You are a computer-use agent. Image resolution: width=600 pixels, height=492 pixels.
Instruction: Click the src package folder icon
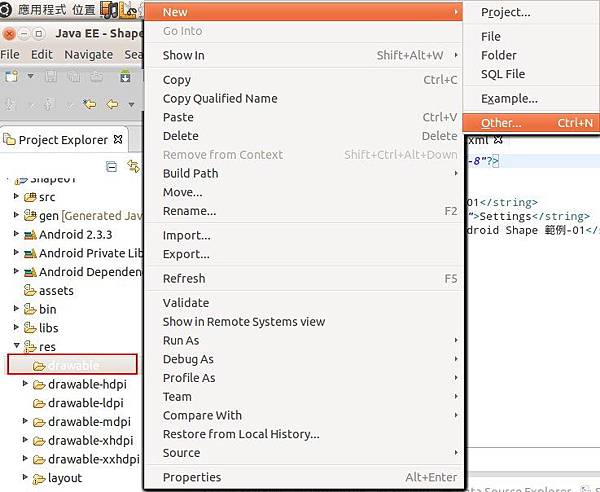point(30,197)
